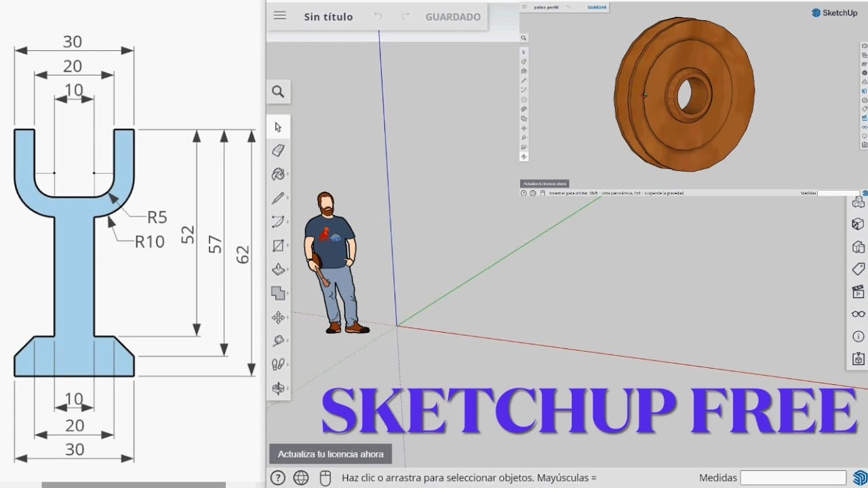Select the Line pencil tool
The height and width of the screenshot is (488, 868).
[278, 198]
